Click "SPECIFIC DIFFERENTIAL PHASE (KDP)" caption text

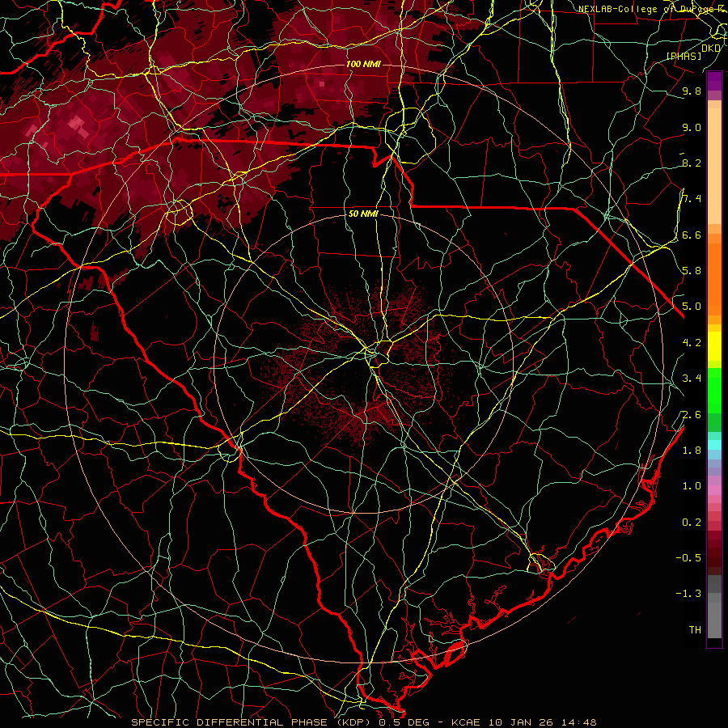pos(251,722)
